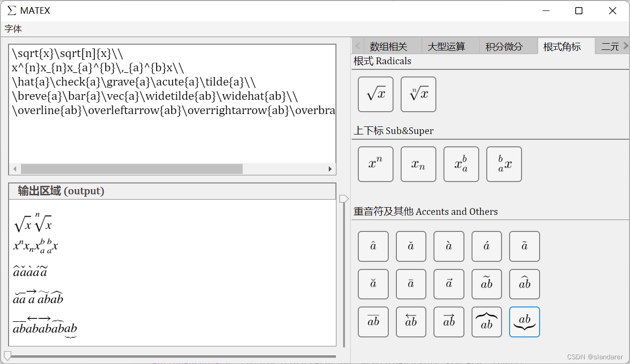Insert hat accent on a

click(x=373, y=246)
